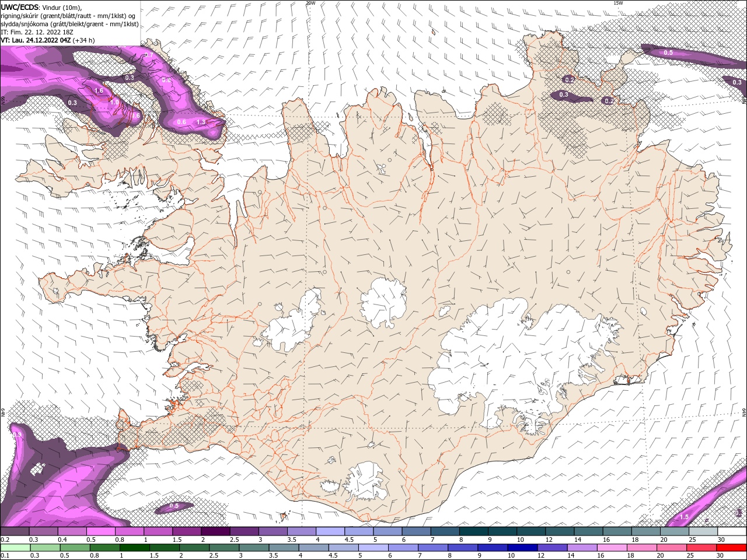Viewport: 747px width, 560px height.
Task: Pick the dark green 1–1.5 swatch in the lower legend
Action: pos(134,548)
